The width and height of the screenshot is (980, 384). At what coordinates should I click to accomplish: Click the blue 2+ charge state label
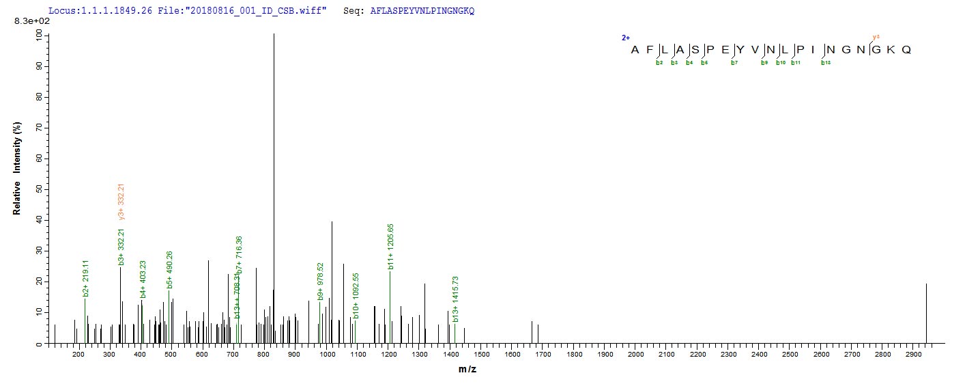[624, 38]
